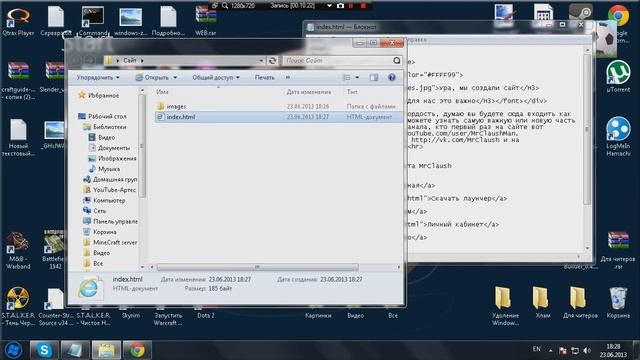Viewport: 640px width, 360px height.
Task: Expand the view options dropdown arrow in Explorer
Action: click(357, 77)
